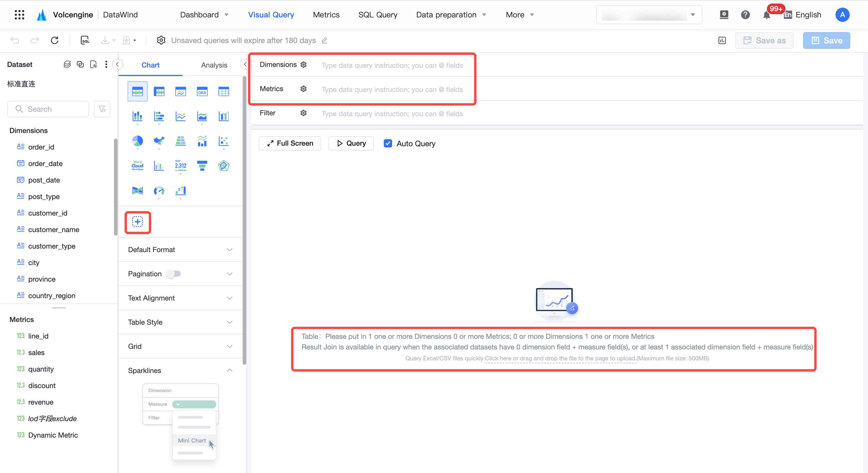Viewport: 868px width, 473px height.
Task: Expand the Default Format section
Action: pyautogui.click(x=180, y=249)
